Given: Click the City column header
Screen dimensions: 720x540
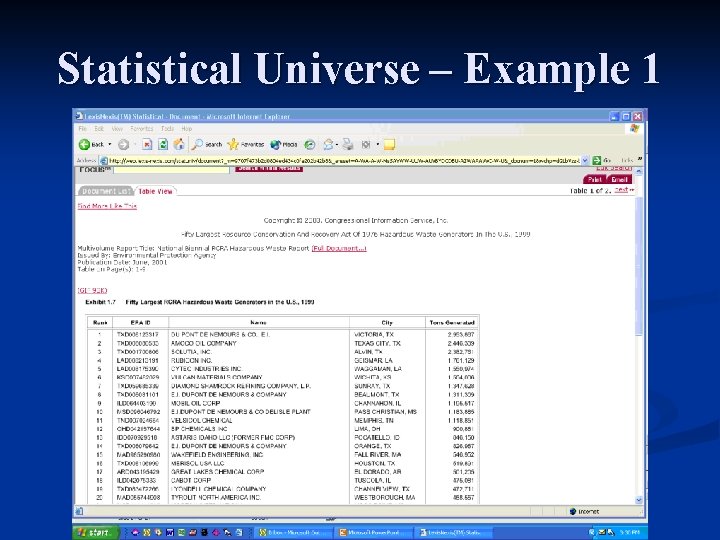Looking at the screenshot, I should tap(387, 322).
